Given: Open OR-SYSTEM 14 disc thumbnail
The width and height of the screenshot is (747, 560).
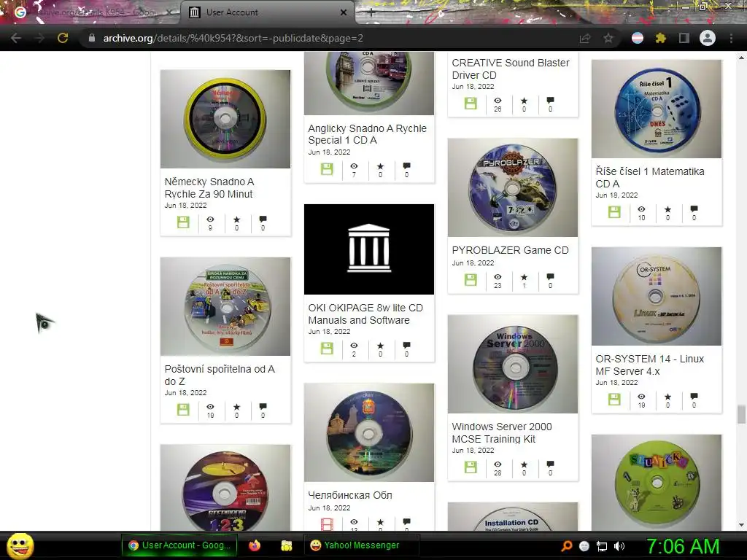Looking at the screenshot, I should pos(657,296).
